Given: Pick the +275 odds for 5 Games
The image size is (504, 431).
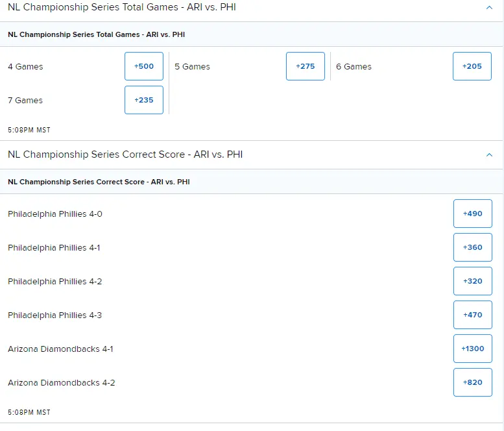Looking at the screenshot, I should tap(305, 66).
